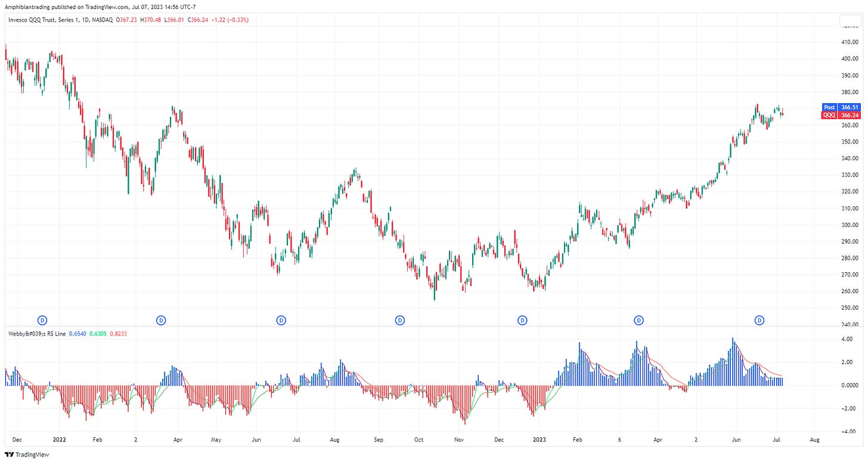
Task: Select the March 2023 dividend D marker
Action: [639, 320]
